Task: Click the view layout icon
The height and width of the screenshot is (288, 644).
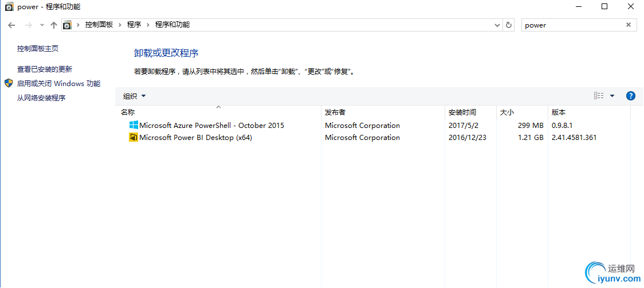Action: [599, 96]
